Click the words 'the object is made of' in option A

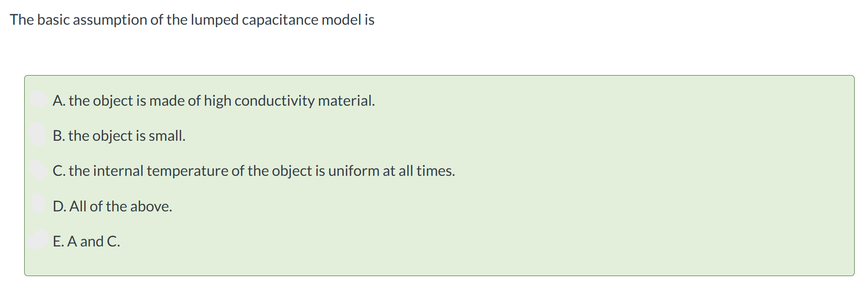(x=135, y=101)
